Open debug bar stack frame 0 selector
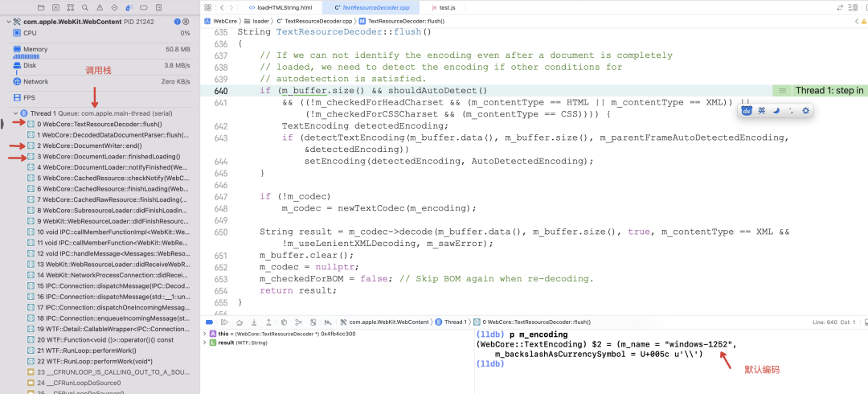This screenshot has width=868, height=394. 531,322
